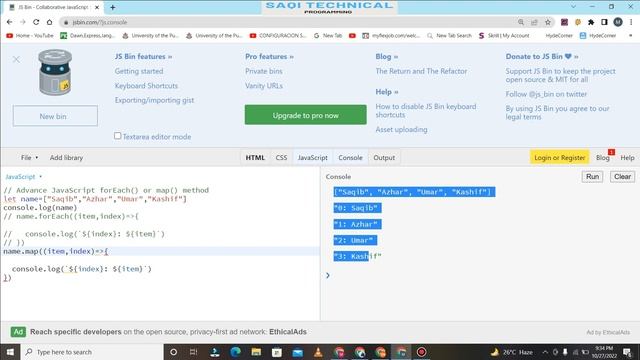
Task: Open the Home - YouTube bookmark
Action: tap(30, 36)
